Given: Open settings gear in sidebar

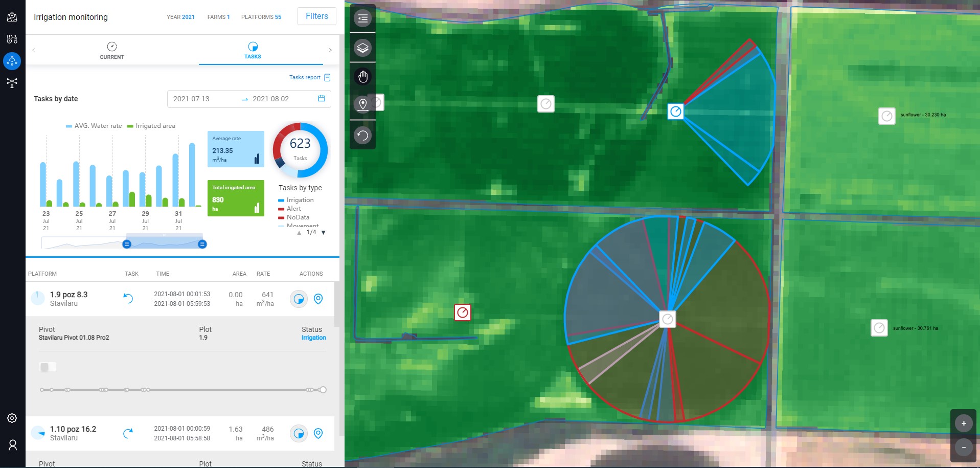Looking at the screenshot, I should 12,418.
